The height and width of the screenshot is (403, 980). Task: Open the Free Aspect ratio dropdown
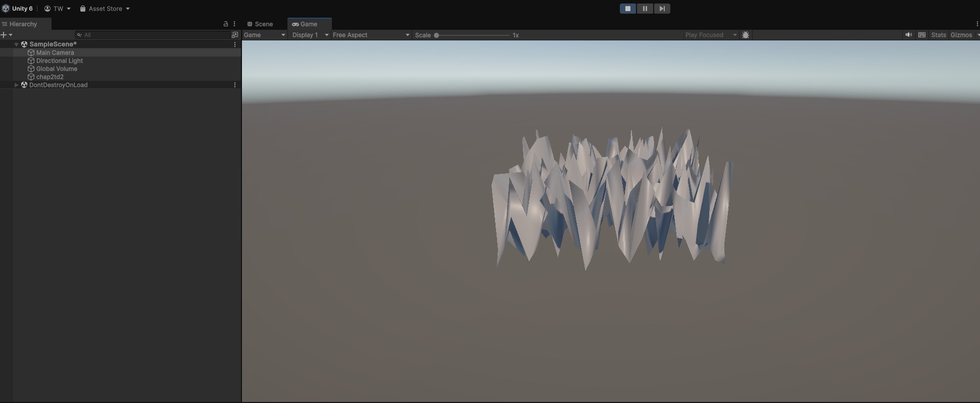click(371, 35)
